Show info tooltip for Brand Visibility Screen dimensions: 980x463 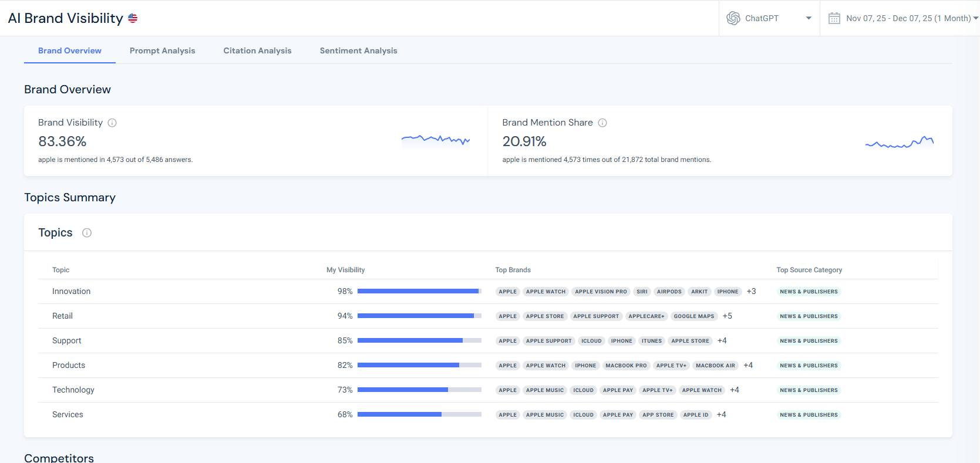pyautogui.click(x=112, y=123)
